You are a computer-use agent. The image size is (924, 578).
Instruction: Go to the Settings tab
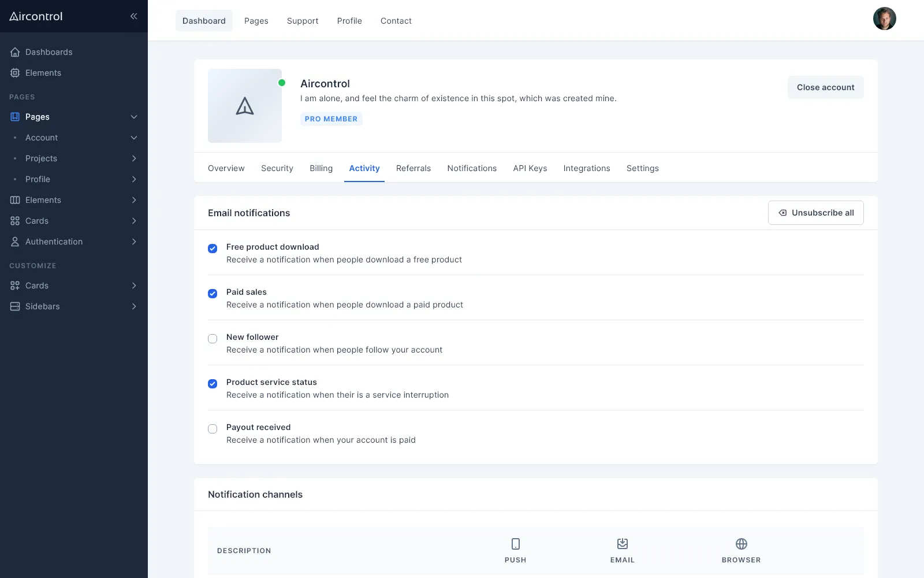tap(643, 168)
